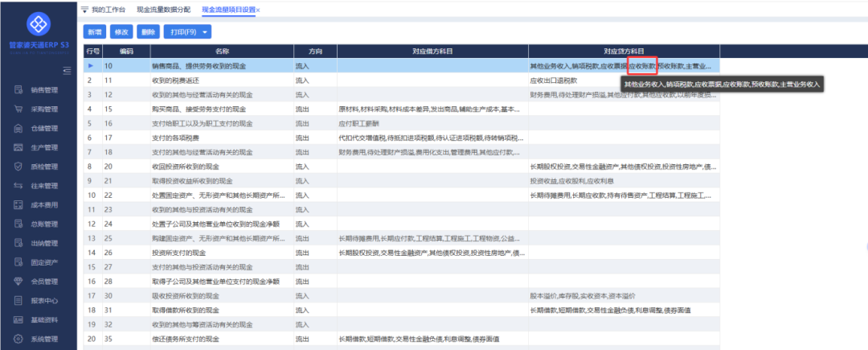This screenshot has width=868, height=350.
Task: Open the 系统管理 gear icon
Action: tap(18, 339)
